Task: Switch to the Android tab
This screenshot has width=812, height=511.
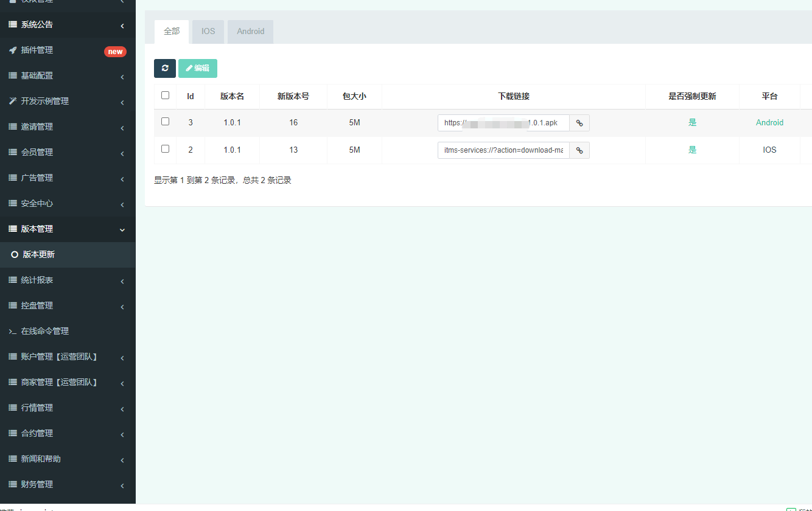Action: tap(250, 32)
